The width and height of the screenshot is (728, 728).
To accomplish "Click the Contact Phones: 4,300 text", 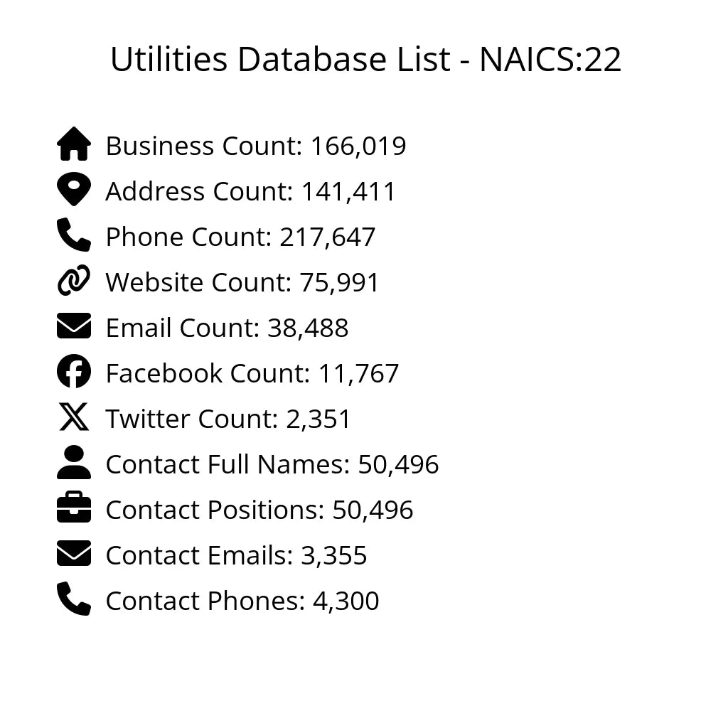I will pyautogui.click(x=242, y=601).
